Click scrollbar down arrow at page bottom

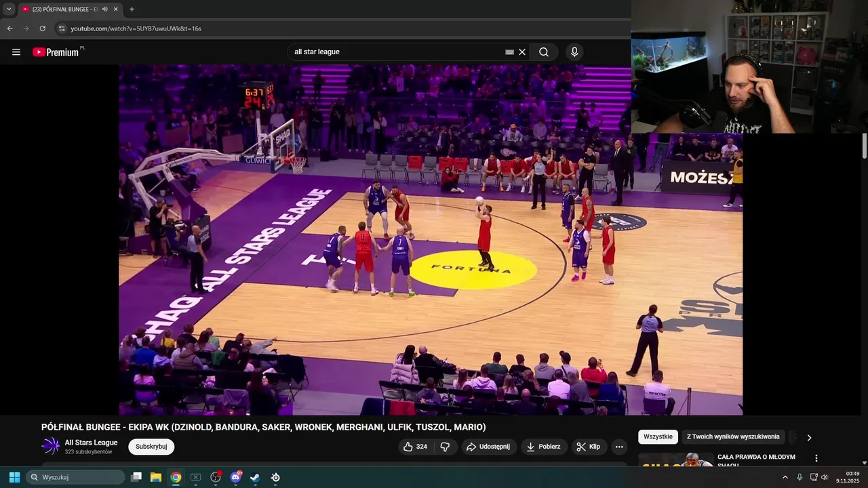click(x=865, y=462)
